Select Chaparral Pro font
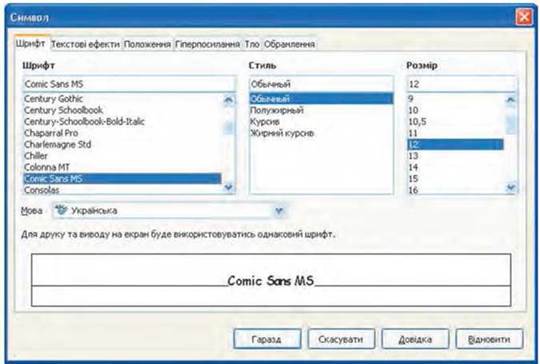The height and width of the screenshot is (364, 540). click(122, 133)
